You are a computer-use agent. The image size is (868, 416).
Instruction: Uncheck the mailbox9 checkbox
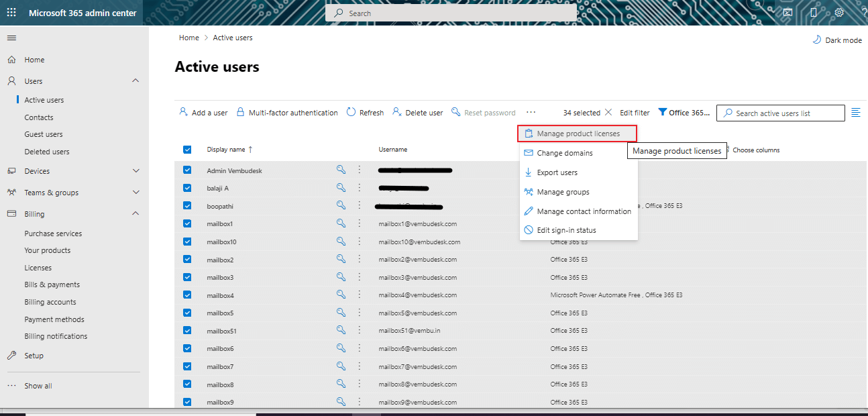click(x=187, y=402)
